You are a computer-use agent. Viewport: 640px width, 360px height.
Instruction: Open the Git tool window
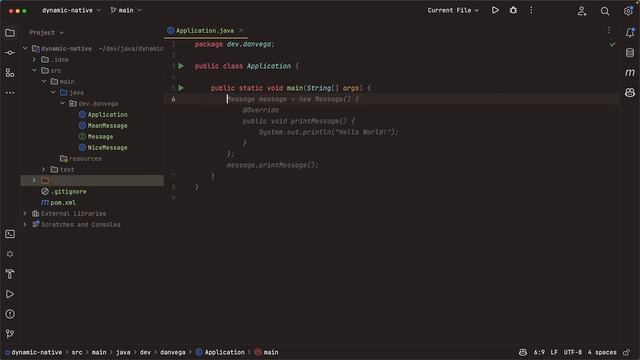10,334
